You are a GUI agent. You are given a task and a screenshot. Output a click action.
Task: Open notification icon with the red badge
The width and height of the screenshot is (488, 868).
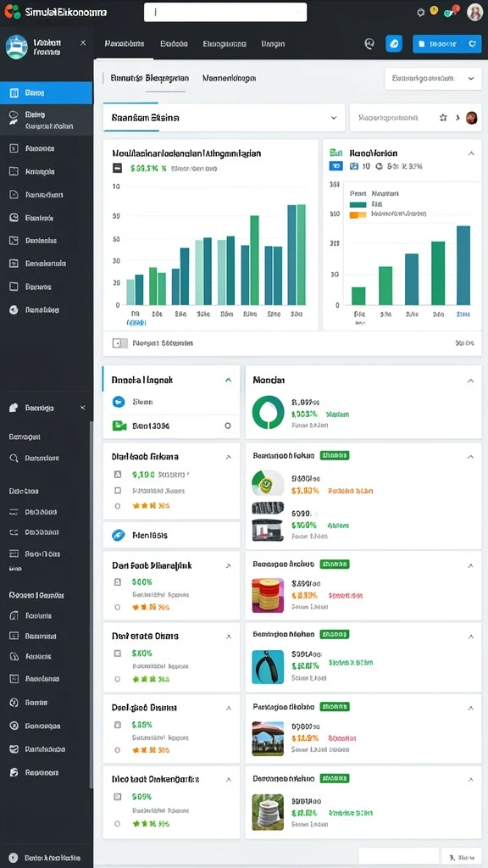click(451, 12)
